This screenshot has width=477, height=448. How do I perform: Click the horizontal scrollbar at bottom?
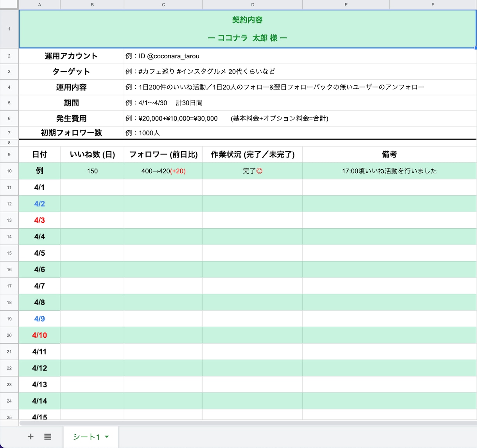(x=248, y=423)
